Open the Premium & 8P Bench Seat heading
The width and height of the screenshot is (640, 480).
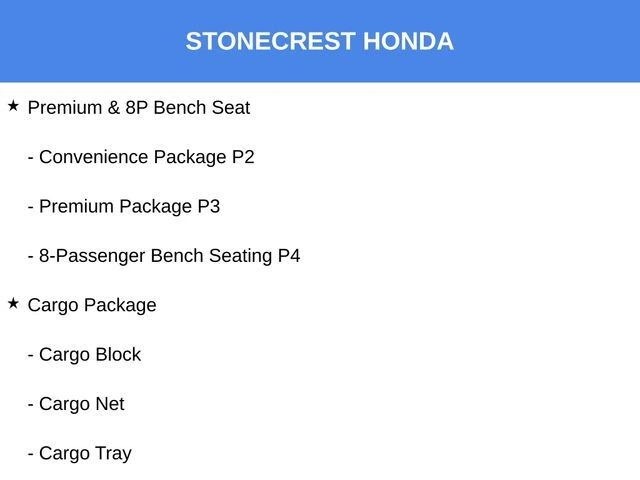(x=139, y=107)
